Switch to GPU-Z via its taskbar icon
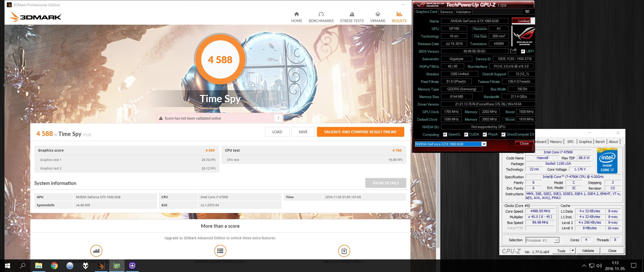 coord(117,266)
